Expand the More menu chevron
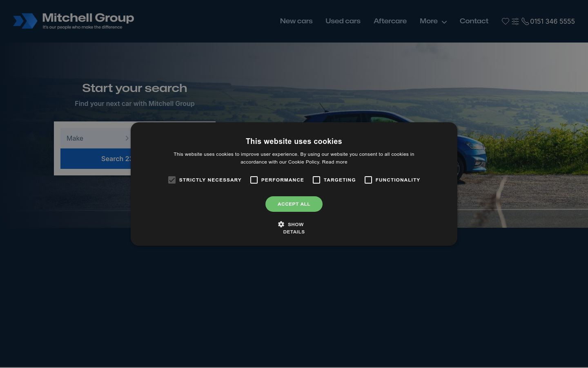588x368 pixels. [x=444, y=22]
